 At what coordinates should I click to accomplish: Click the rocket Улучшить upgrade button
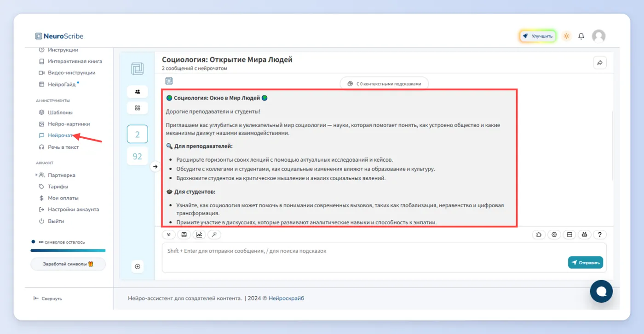click(x=538, y=36)
